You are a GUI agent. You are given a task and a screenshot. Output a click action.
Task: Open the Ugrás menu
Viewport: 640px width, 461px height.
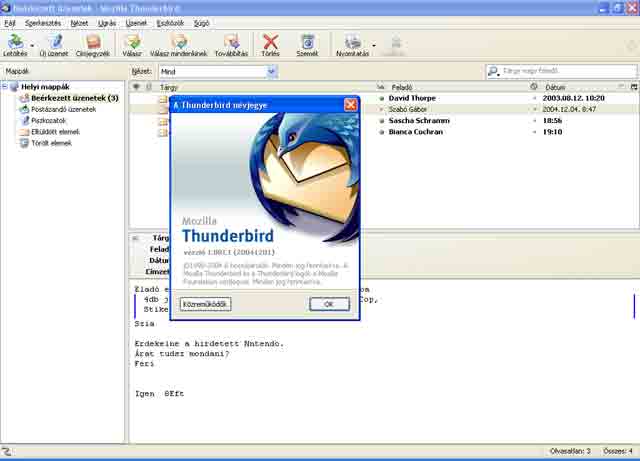pos(107,23)
